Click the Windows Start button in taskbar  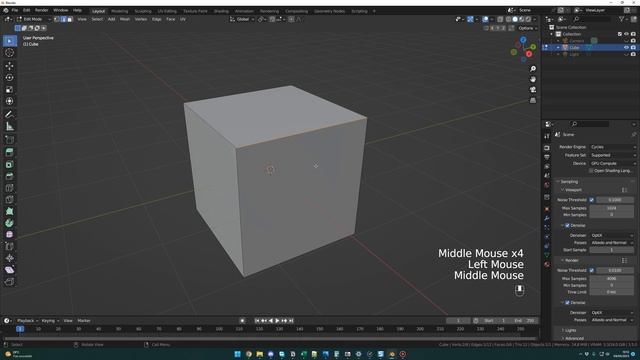(x=238, y=354)
